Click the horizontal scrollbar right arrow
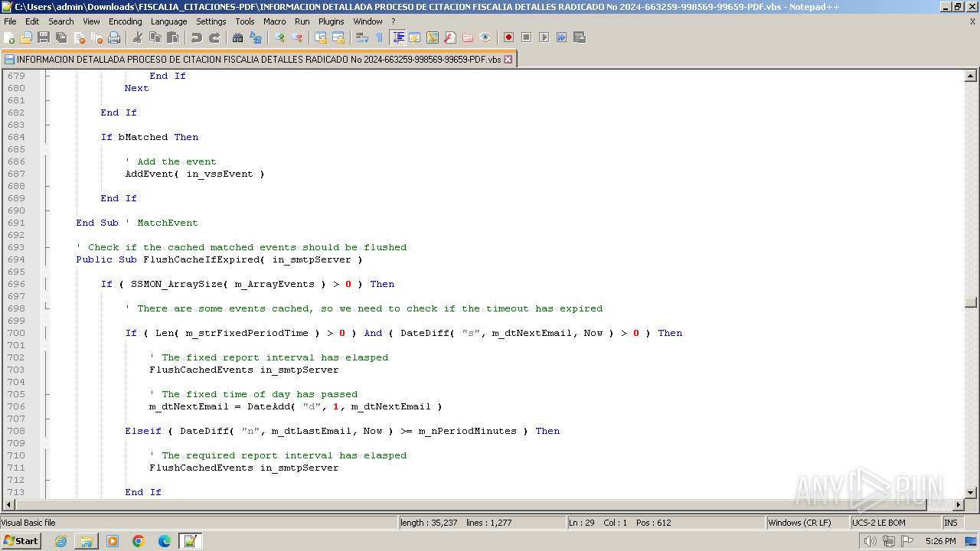 958,505
